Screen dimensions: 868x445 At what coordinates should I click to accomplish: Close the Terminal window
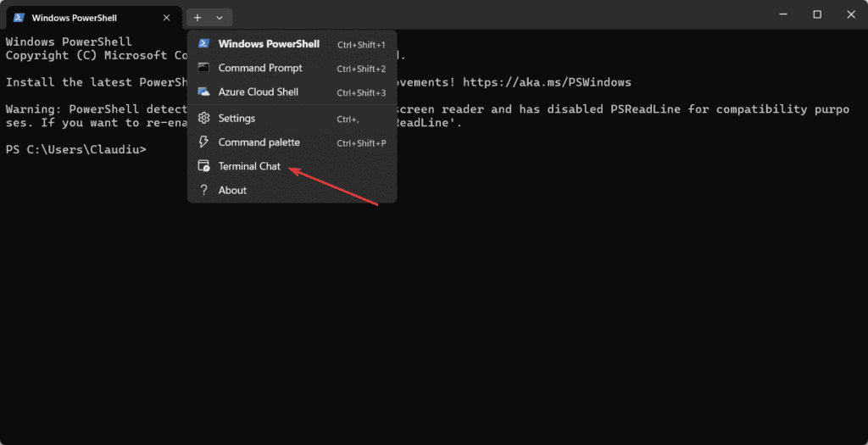851,15
